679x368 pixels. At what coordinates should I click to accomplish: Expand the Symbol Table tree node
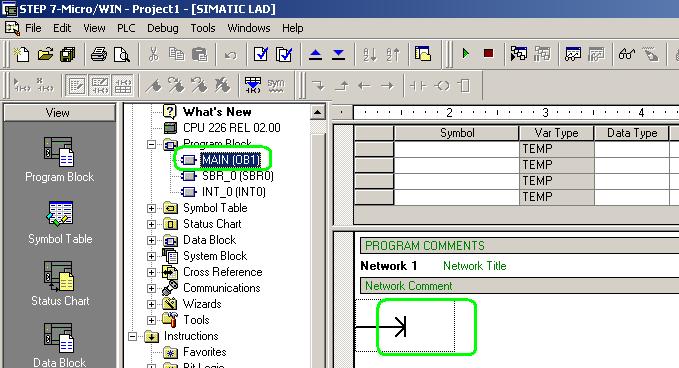pos(151,208)
